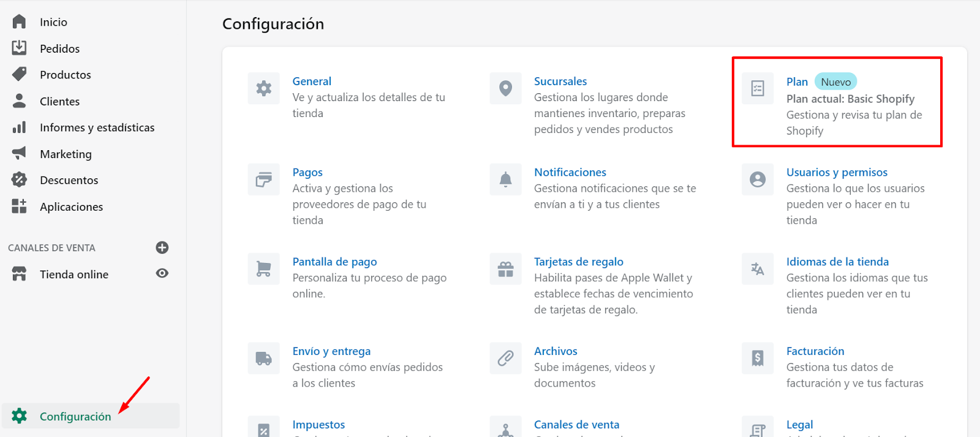
Task: Click the Archivos paperclip icon
Action: point(505,359)
